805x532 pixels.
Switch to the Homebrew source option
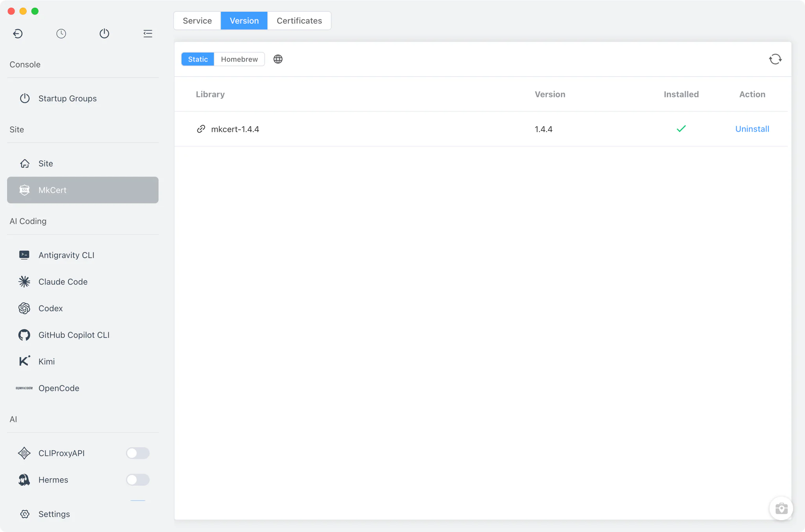click(239, 59)
